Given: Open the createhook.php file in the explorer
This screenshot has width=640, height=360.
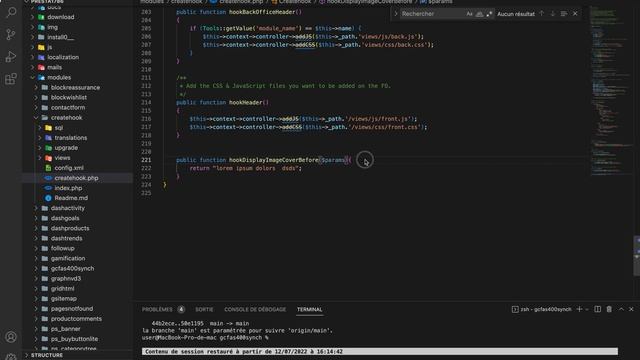Looking at the screenshot, I should [76, 178].
